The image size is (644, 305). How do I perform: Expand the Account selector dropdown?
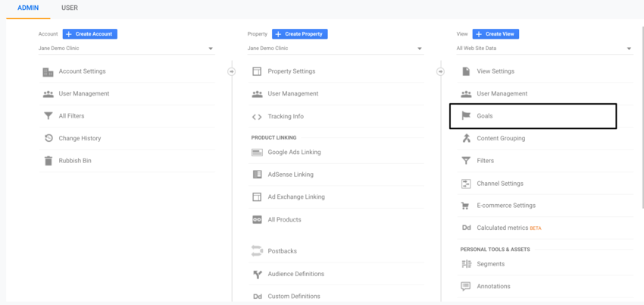210,49
